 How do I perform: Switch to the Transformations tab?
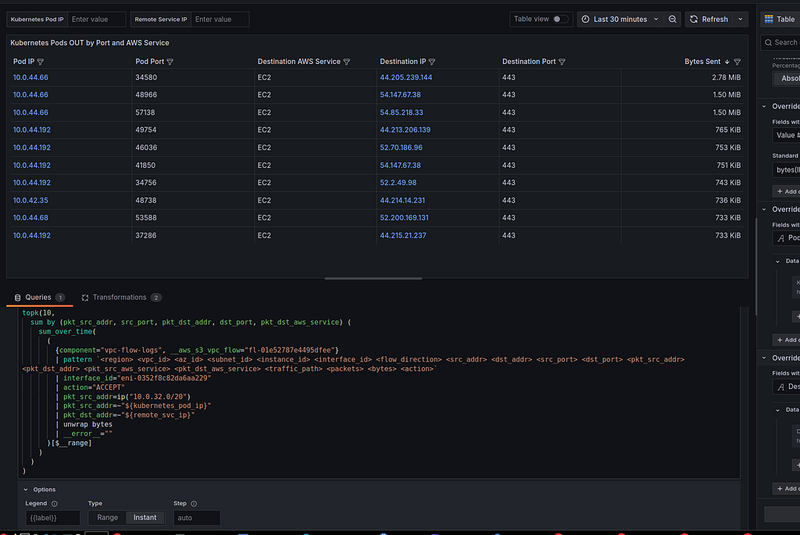click(x=121, y=297)
